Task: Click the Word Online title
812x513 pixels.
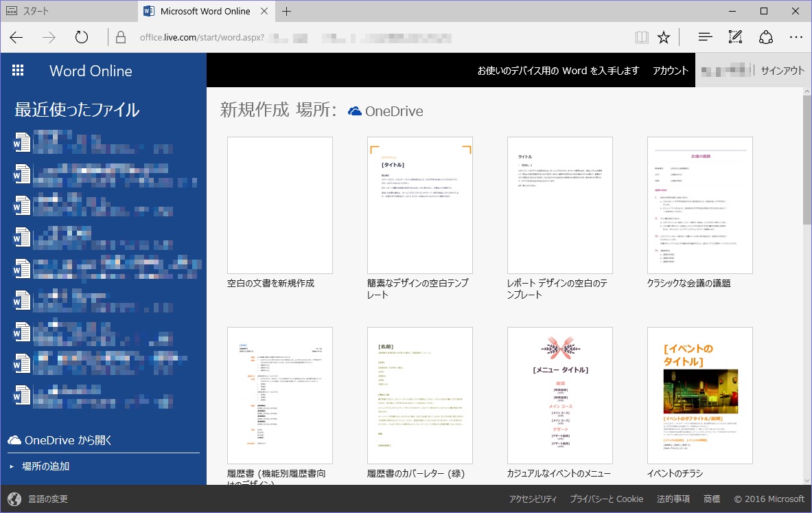Action: [91, 71]
